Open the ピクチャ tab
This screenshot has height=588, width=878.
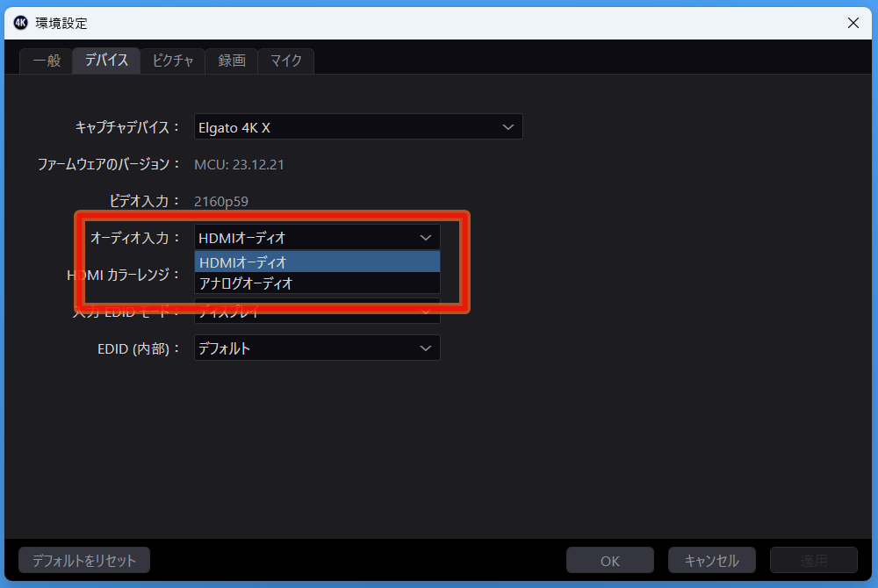point(172,61)
